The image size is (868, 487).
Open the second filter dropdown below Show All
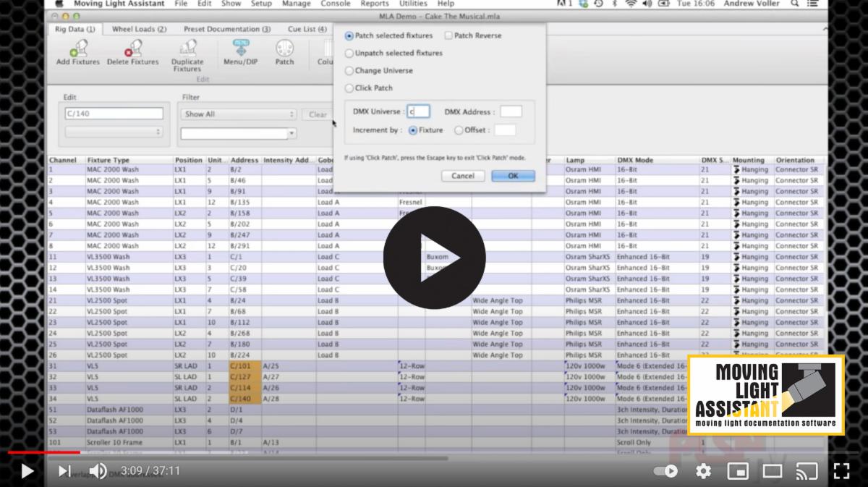(x=239, y=133)
